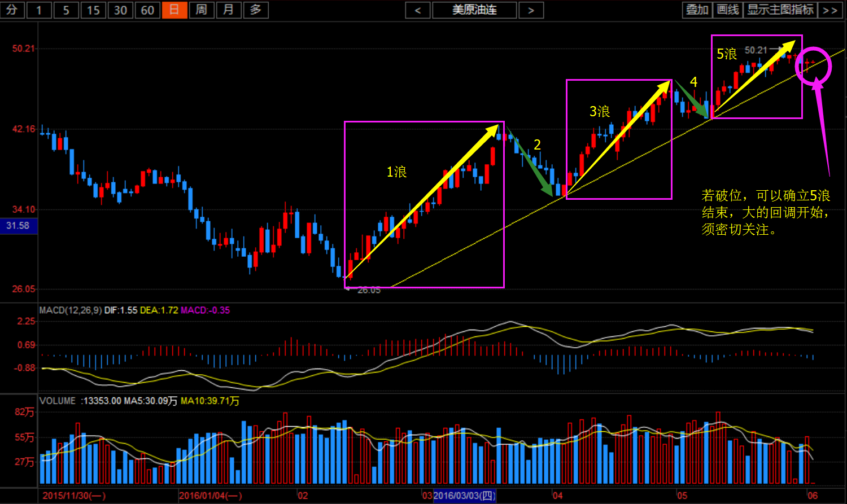This screenshot has height=504, width=847.
Task: Switch to 周 weekly chart period
Action: coord(202,10)
